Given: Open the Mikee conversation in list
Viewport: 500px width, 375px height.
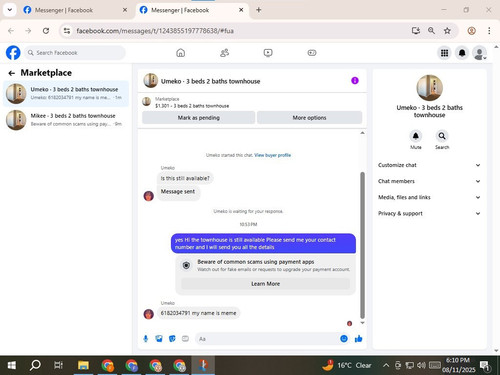Looking at the screenshot, I should pyautogui.click(x=66, y=120).
